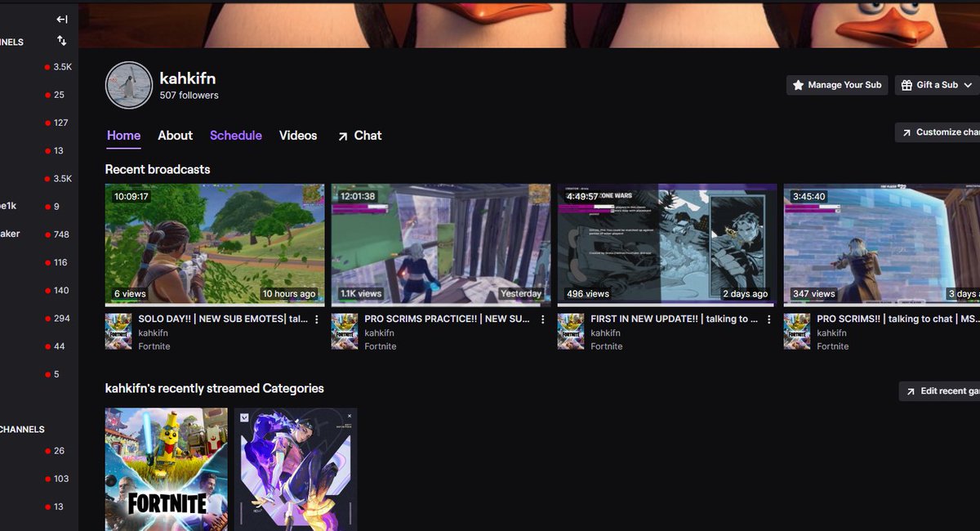The height and width of the screenshot is (531, 980).
Task: Click kahkifn channel name heading
Action: (x=188, y=78)
